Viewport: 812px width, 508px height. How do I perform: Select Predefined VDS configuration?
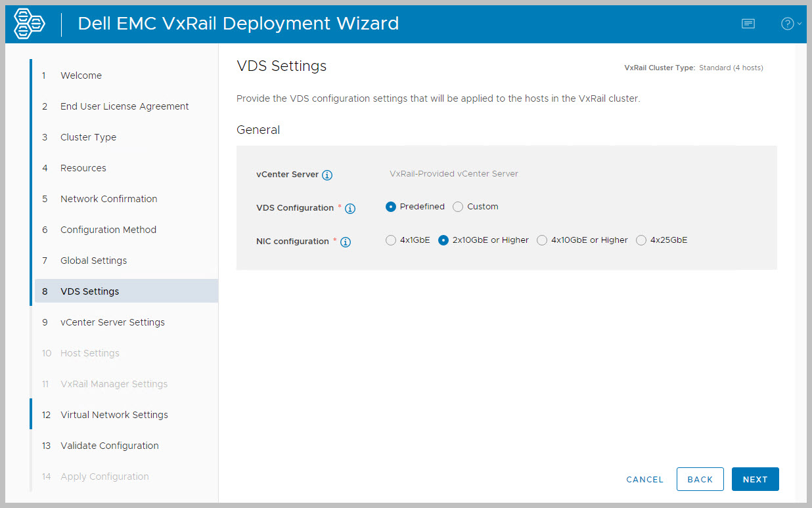pyautogui.click(x=391, y=207)
